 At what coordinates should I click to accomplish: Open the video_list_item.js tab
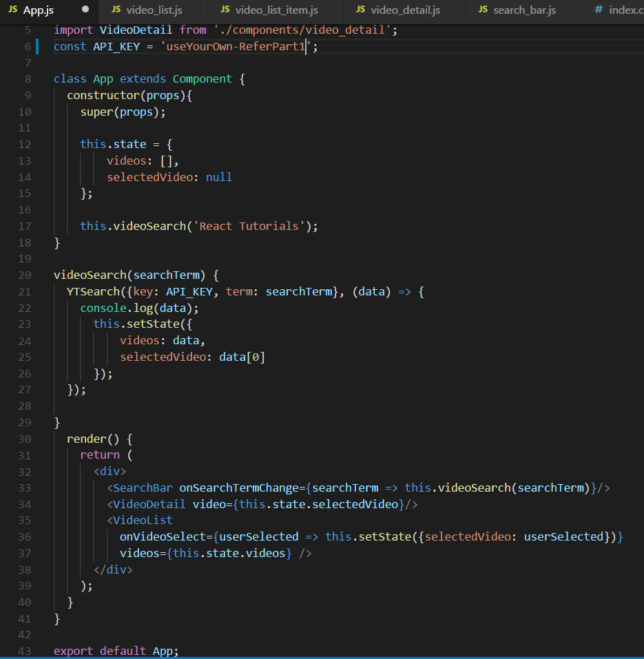276,10
